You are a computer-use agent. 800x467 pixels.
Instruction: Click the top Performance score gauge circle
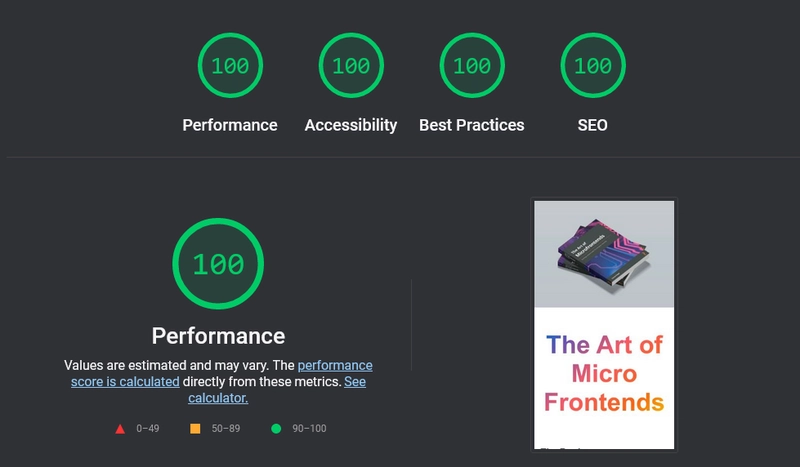click(x=229, y=66)
